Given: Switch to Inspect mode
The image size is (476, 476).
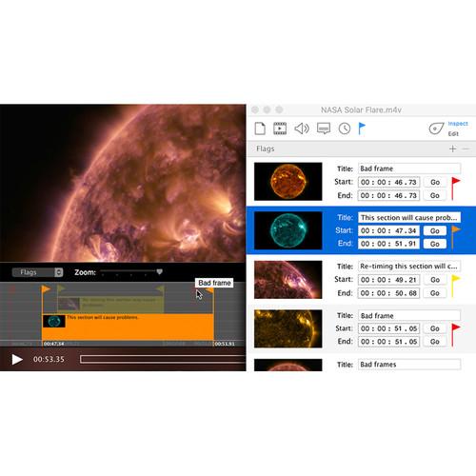Looking at the screenshot, I should coord(458,124).
